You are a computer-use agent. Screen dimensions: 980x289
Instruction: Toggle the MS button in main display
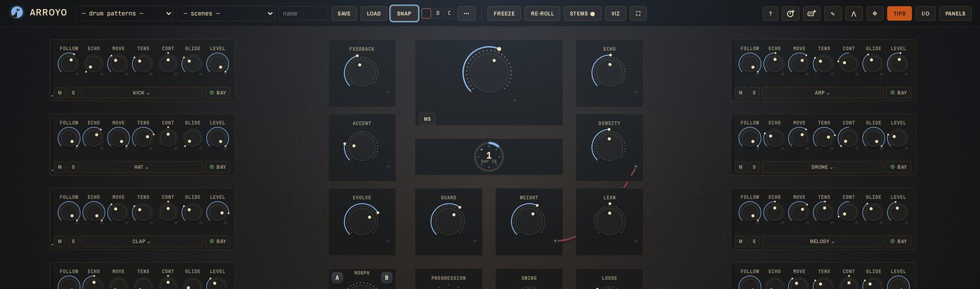[428, 119]
